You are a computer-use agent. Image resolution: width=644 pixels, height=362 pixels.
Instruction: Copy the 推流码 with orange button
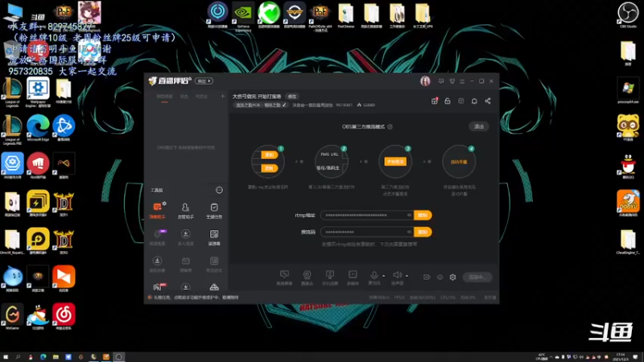click(423, 232)
